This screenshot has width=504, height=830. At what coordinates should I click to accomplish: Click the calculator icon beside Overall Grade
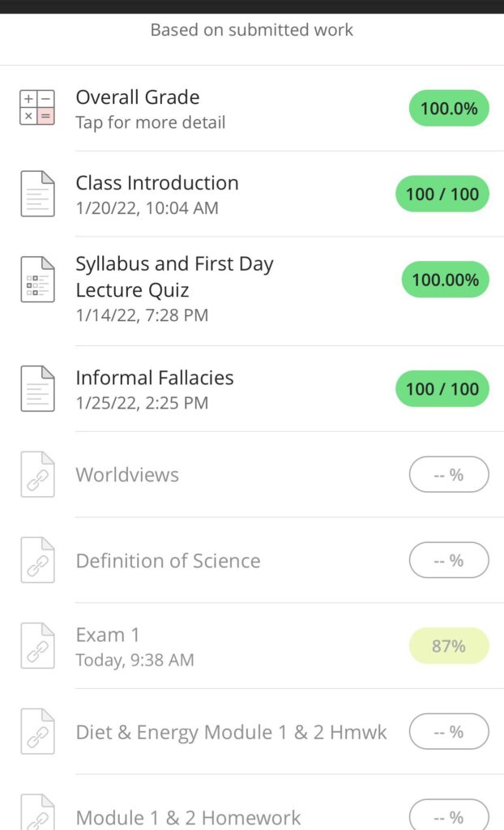click(x=37, y=107)
